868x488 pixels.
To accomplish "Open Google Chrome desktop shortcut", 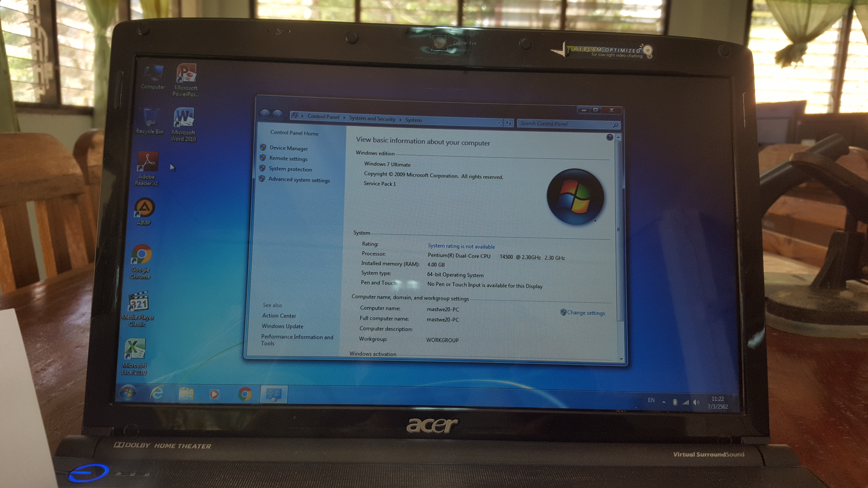I will pos(141,261).
